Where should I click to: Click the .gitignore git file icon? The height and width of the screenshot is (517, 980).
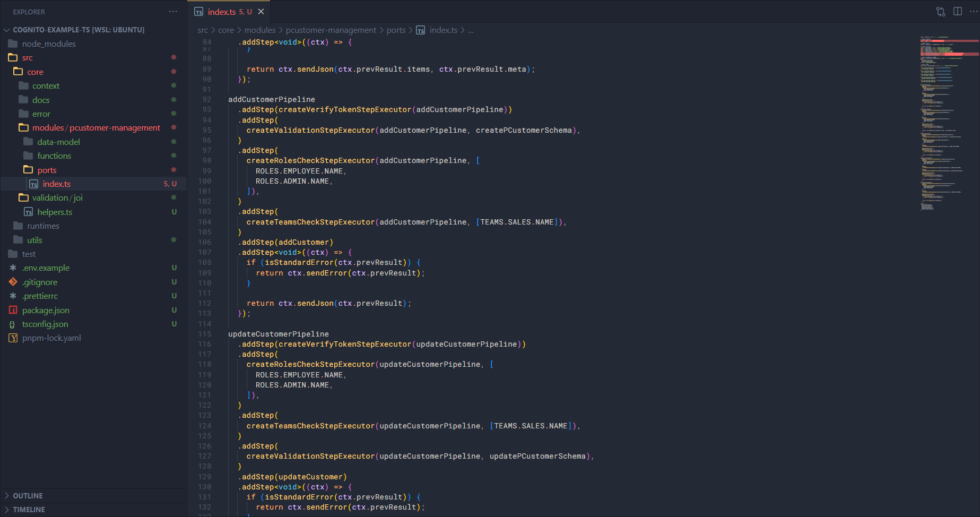(x=13, y=282)
